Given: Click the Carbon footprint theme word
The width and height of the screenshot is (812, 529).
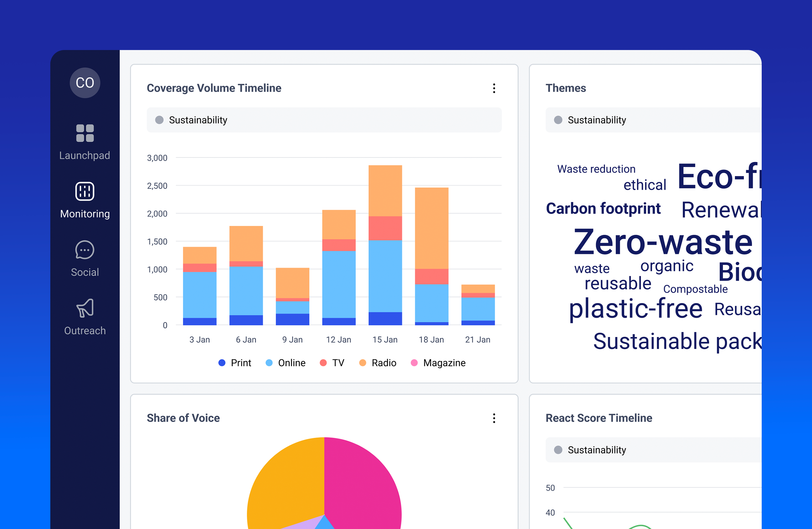Looking at the screenshot, I should (x=603, y=209).
